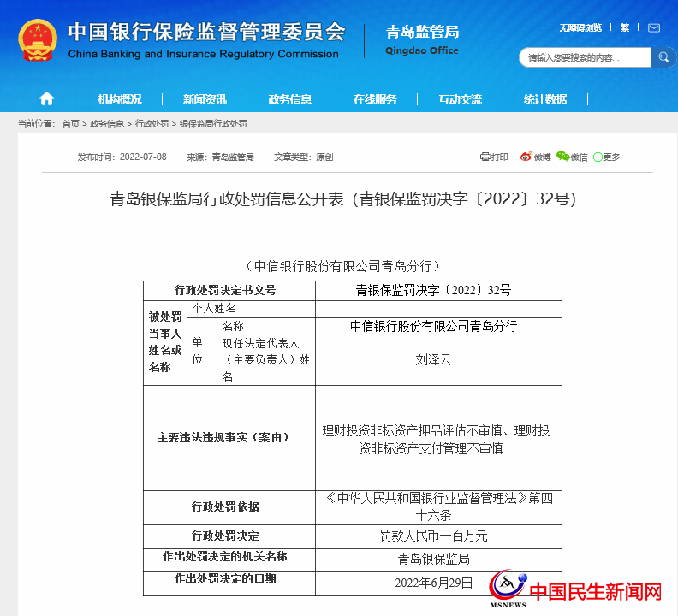This screenshot has width=678, height=616.
Task: Enable 无障碍浏览 accessibility mode
Action: [x=580, y=27]
